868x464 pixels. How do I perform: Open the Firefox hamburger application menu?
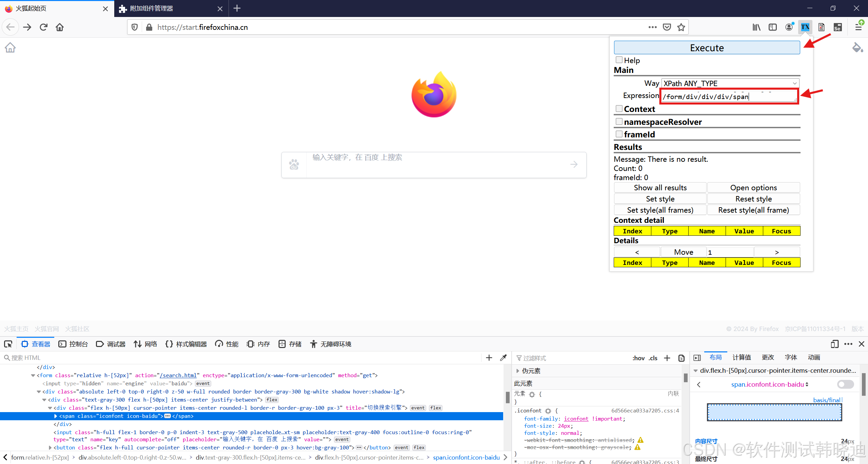point(858,27)
